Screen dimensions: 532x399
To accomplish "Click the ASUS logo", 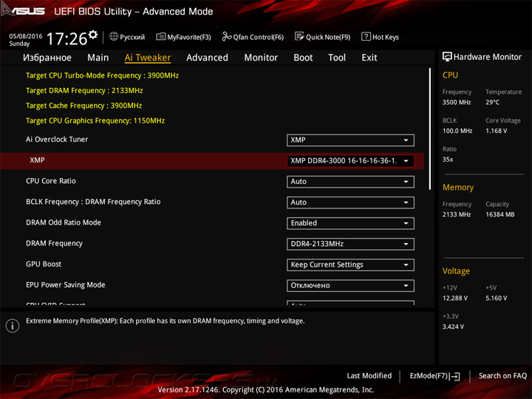I will (x=23, y=10).
